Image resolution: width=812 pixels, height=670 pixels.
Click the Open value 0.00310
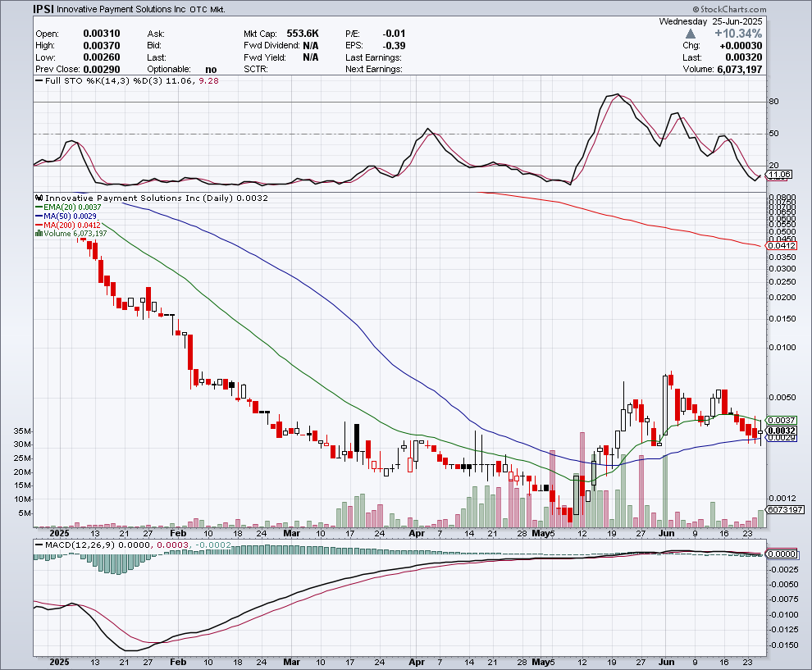tap(102, 34)
